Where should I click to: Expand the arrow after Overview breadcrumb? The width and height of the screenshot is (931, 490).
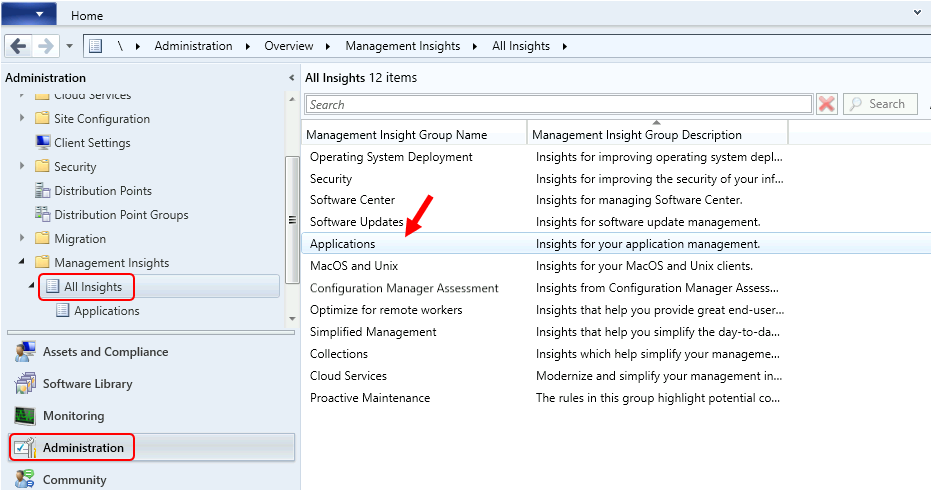328,46
